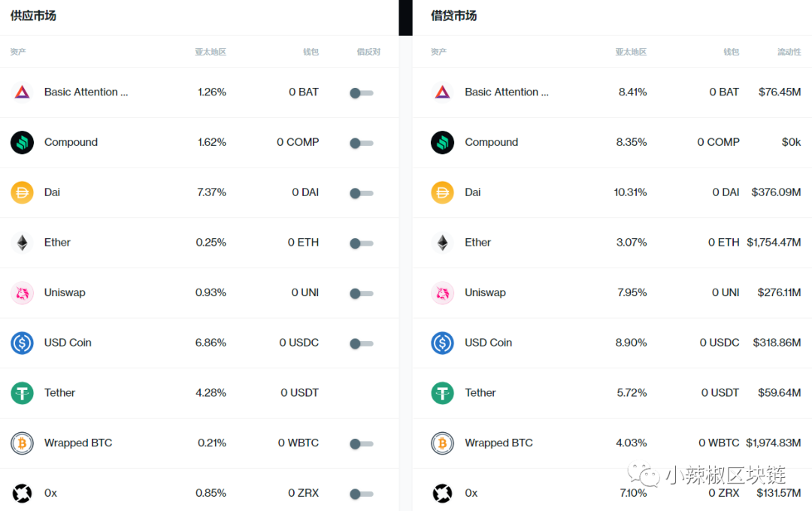Click the Basic Attention Token icon in supply market
The image size is (812, 511).
(22, 92)
